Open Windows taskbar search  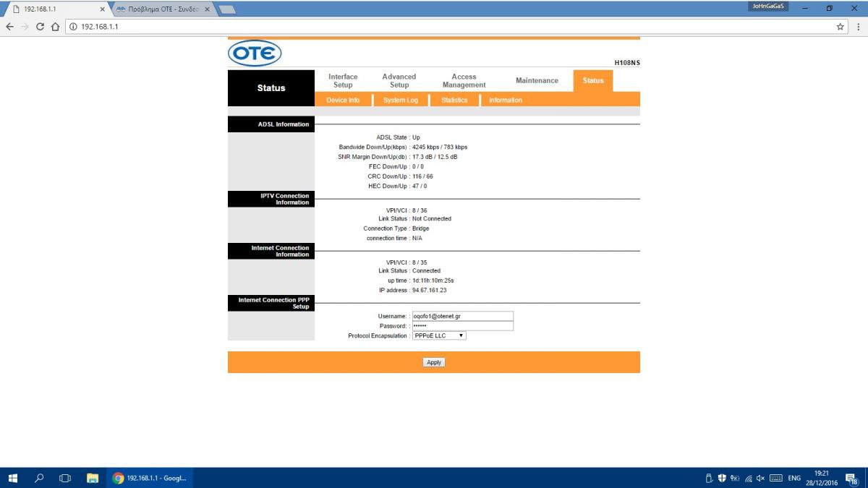click(39, 478)
